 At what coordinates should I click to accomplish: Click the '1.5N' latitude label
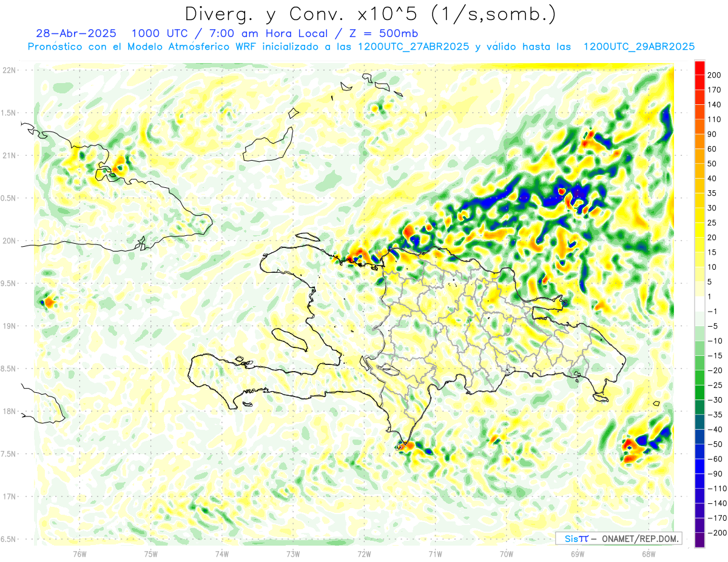pos(9,113)
